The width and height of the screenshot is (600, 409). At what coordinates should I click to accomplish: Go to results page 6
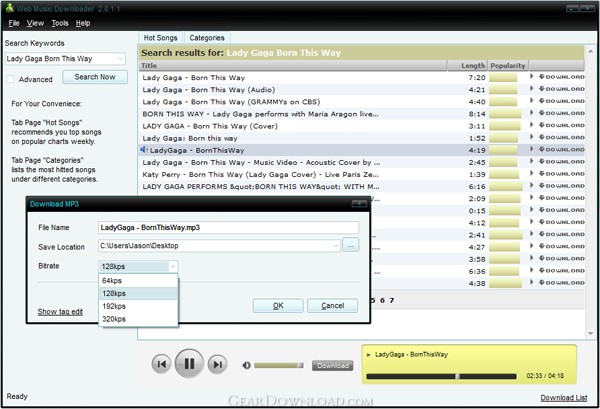pos(382,301)
